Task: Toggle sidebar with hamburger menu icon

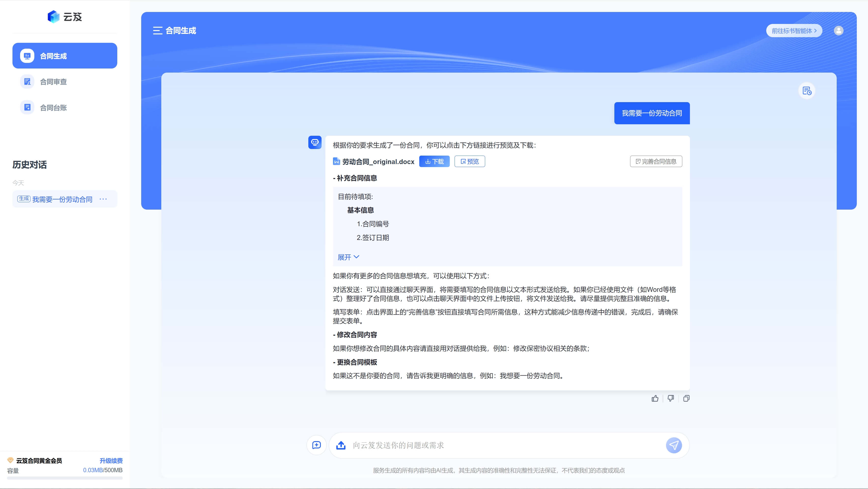Action: (x=157, y=31)
